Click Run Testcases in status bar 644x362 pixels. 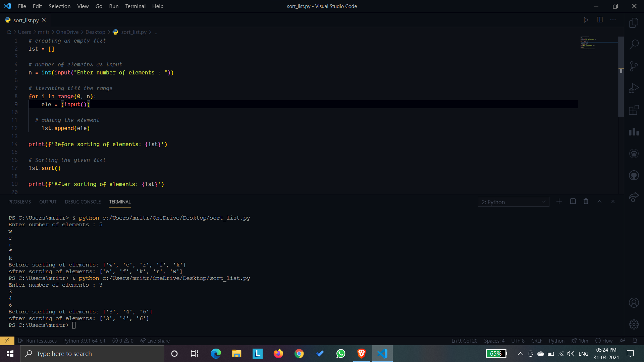(38, 341)
